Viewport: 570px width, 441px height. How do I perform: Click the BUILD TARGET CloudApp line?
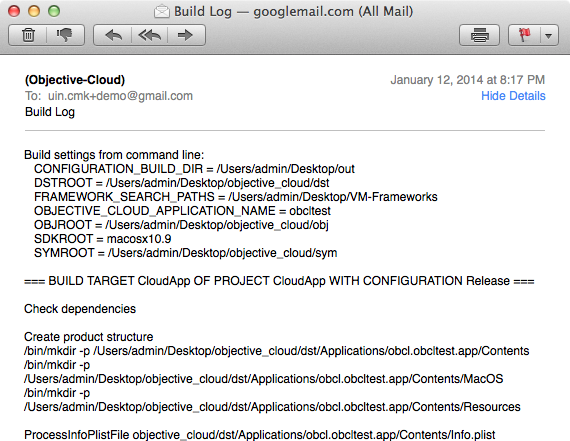click(279, 281)
